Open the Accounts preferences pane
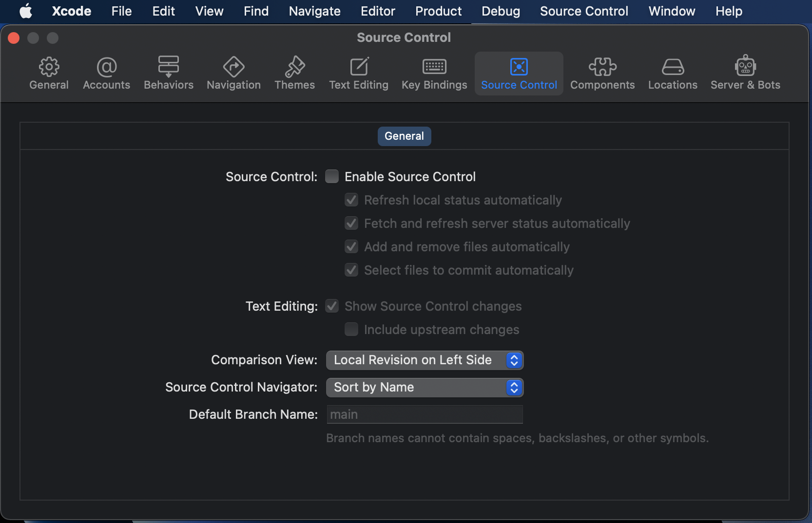812x523 pixels. pos(106,74)
